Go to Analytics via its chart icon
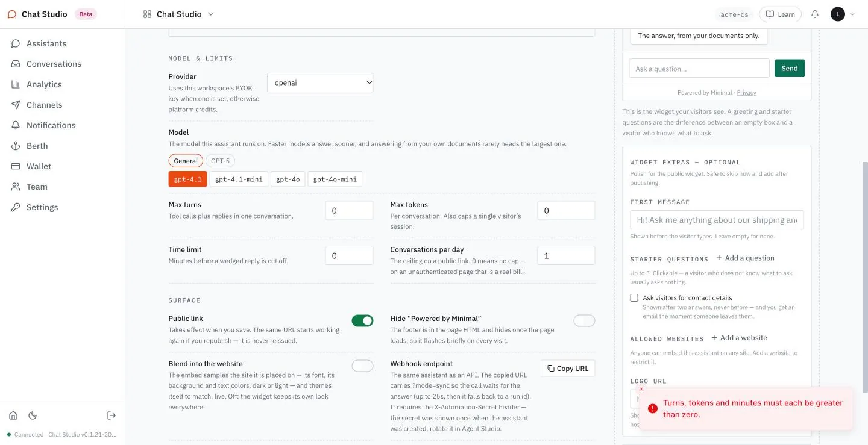The height and width of the screenshot is (445, 868). pyautogui.click(x=16, y=84)
